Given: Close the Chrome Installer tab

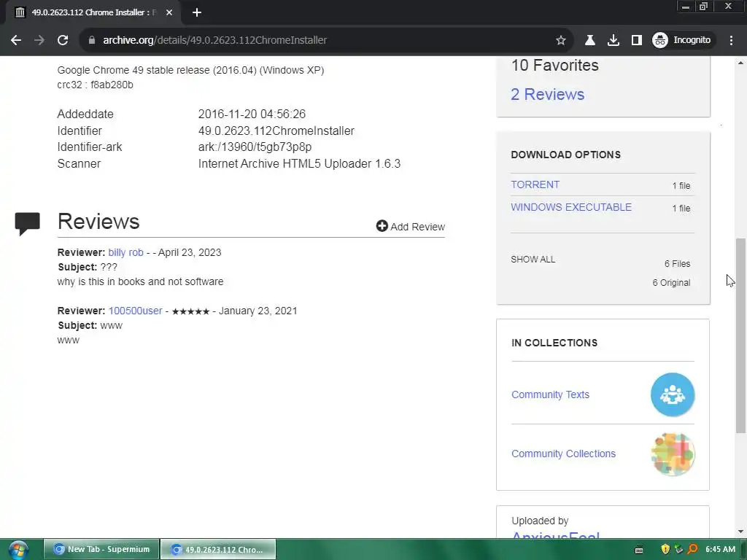Looking at the screenshot, I should tap(169, 12).
